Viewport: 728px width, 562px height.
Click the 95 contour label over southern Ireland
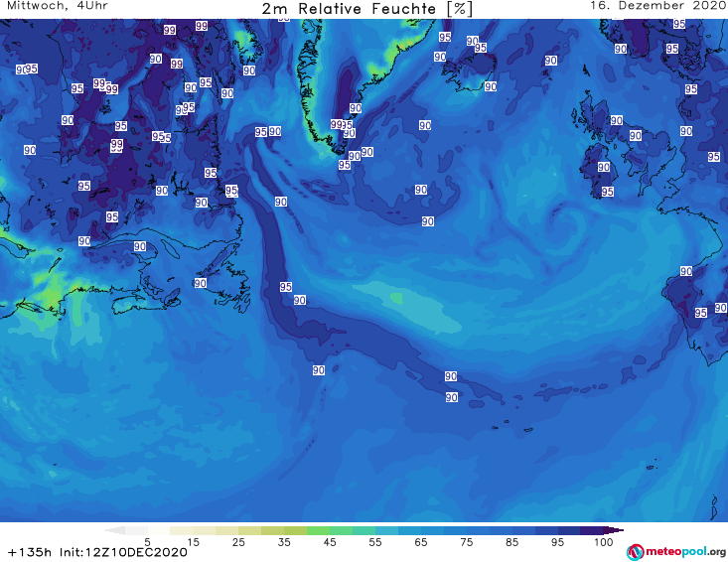click(x=607, y=192)
